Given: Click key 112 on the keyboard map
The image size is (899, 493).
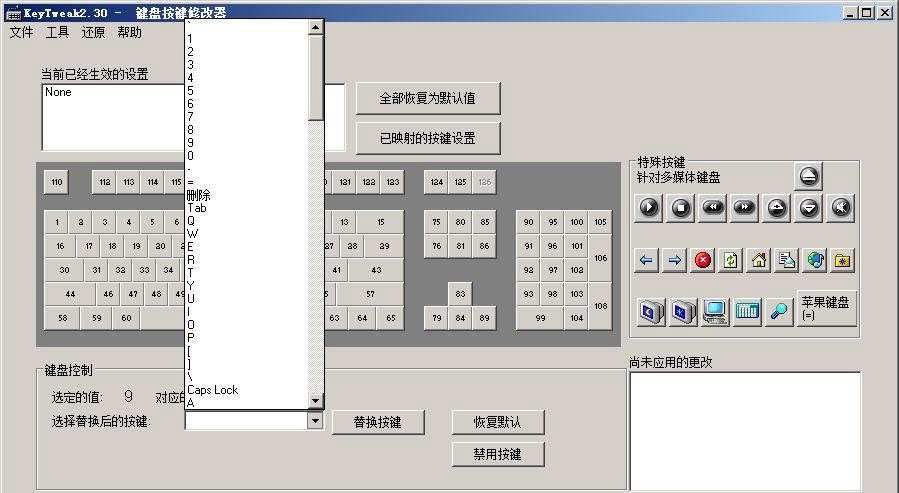Looking at the screenshot, I should pos(104,182).
